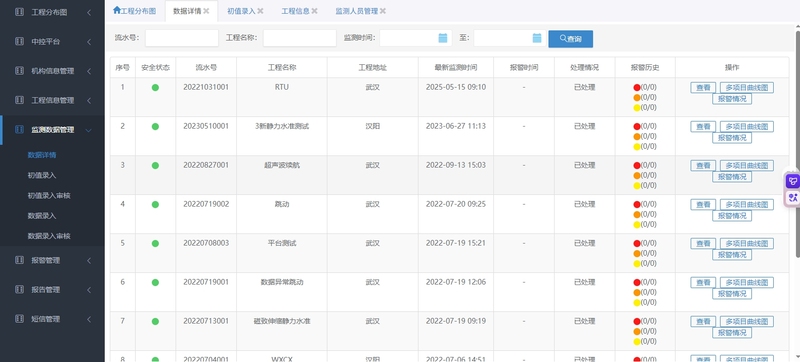Click green status dot for 超声波续航 row
The width and height of the screenshot is (800, 362).
coord(155,166)
